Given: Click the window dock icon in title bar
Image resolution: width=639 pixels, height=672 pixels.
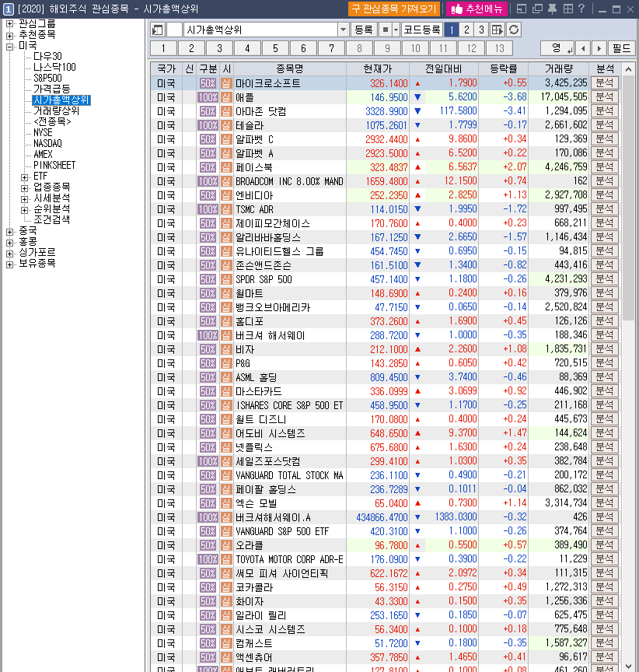Looking at the screenshot, I should click(x=522, y=9).
